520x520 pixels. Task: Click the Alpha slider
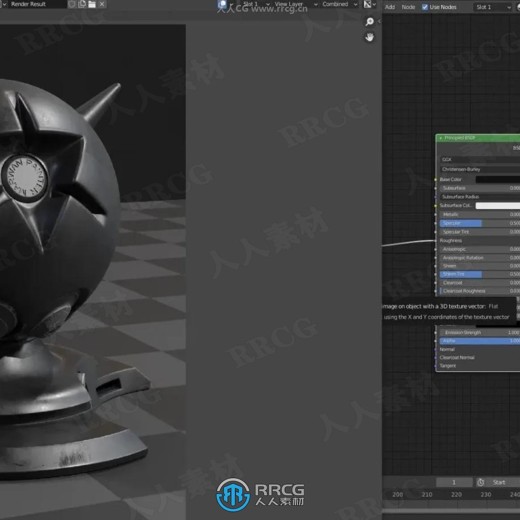pyautogui.click(x=480, y=341)
